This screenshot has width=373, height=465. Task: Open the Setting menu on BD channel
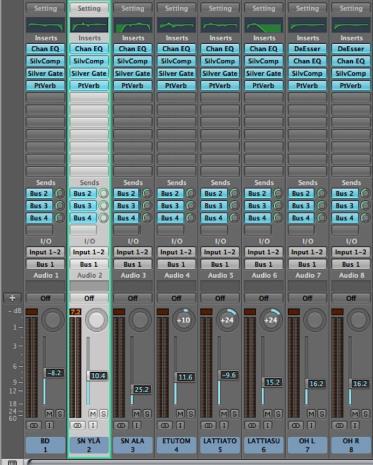(45, 8)
